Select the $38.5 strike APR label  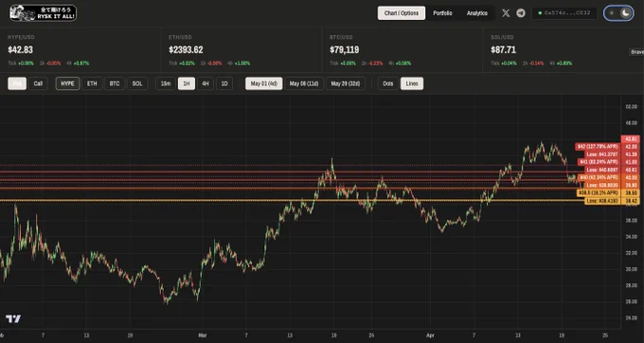tap(599, 192)
